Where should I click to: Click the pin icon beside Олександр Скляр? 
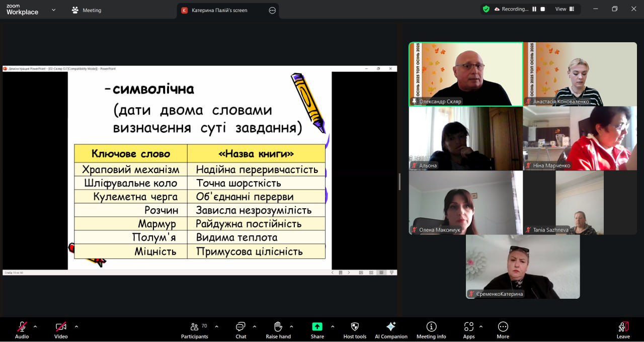click(x=414, y=101)
